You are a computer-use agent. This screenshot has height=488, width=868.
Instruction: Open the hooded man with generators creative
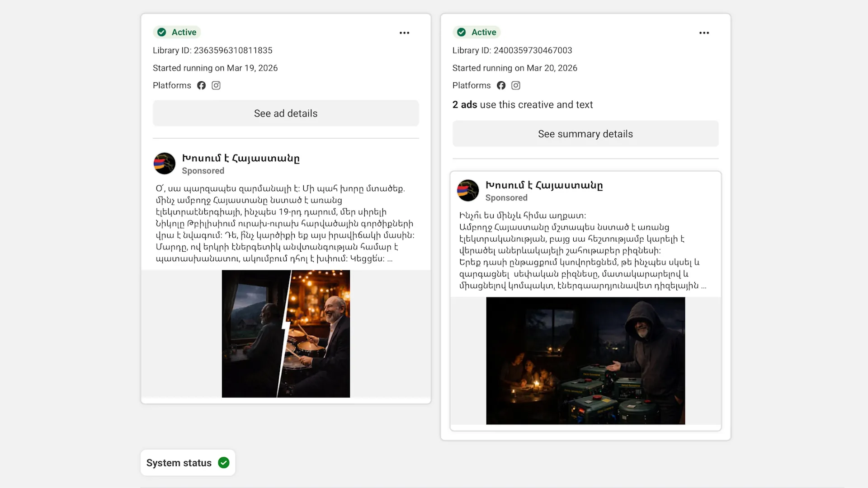585,361
